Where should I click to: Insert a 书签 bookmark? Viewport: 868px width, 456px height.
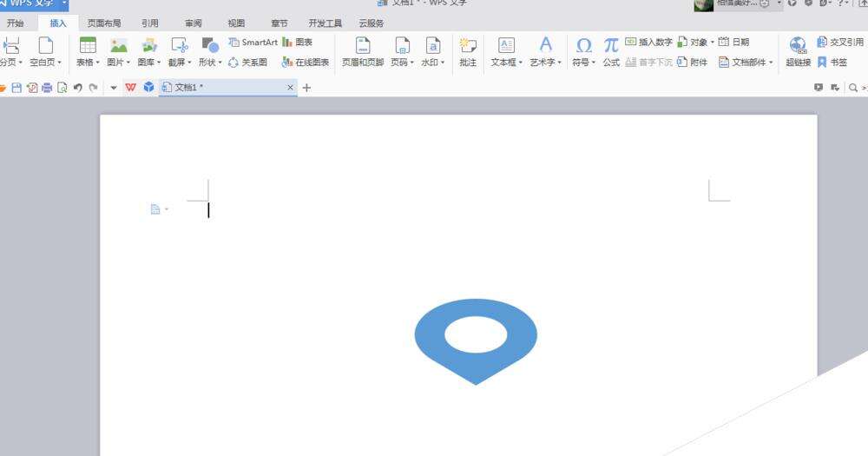tap(832, 63)
